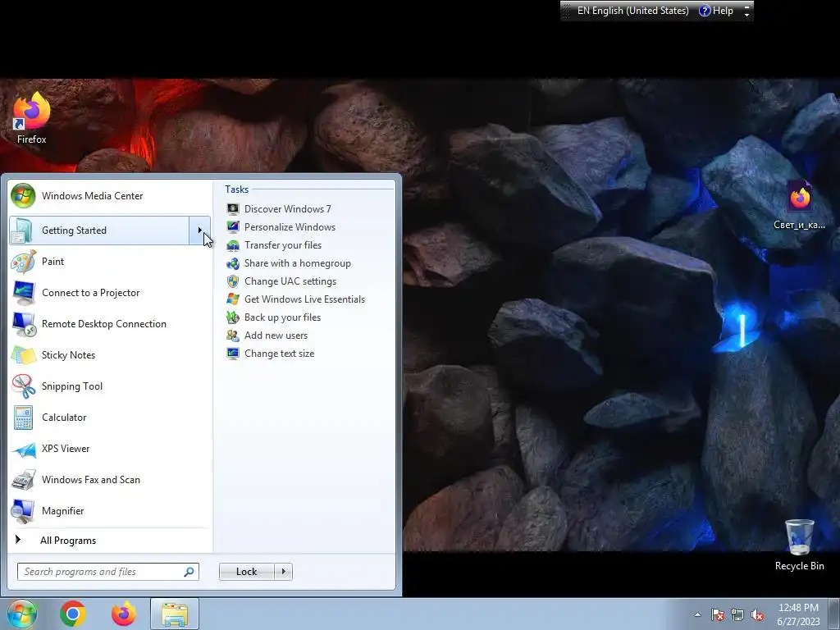Open shutdown options arrow next to Lock
Image resolution: width=840 pixels, height=630 pixels.
[x=283, y=572]
